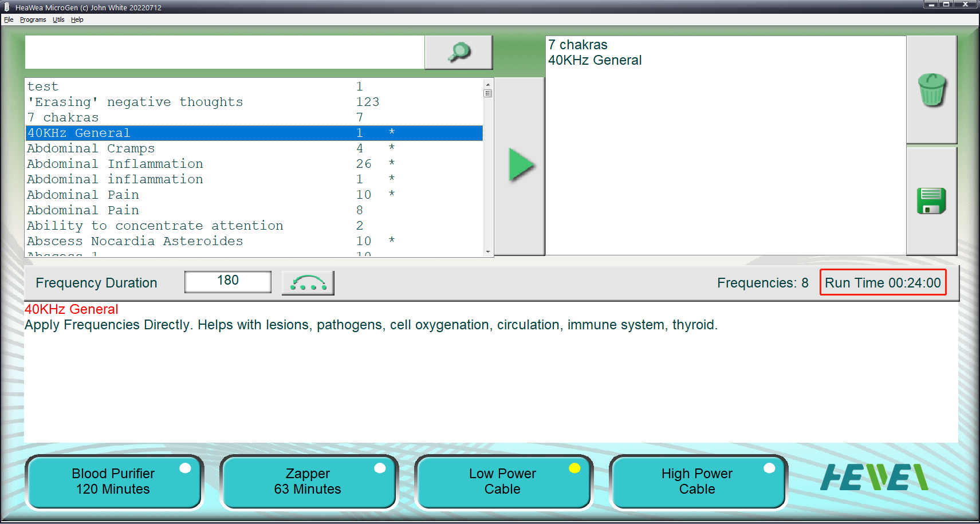The width and height of the screenshot is (980, 524).
Task: Expand the Utils menu
Action: pyautogui.click(x=58, y=19)
